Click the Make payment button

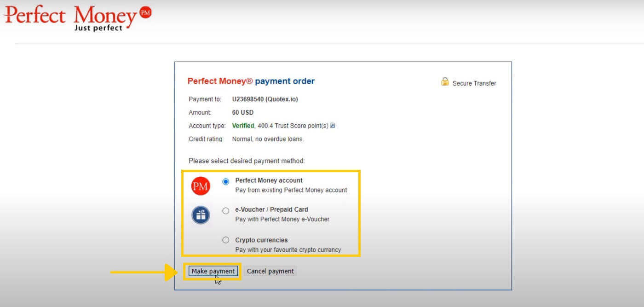click(x=213, y=271)
